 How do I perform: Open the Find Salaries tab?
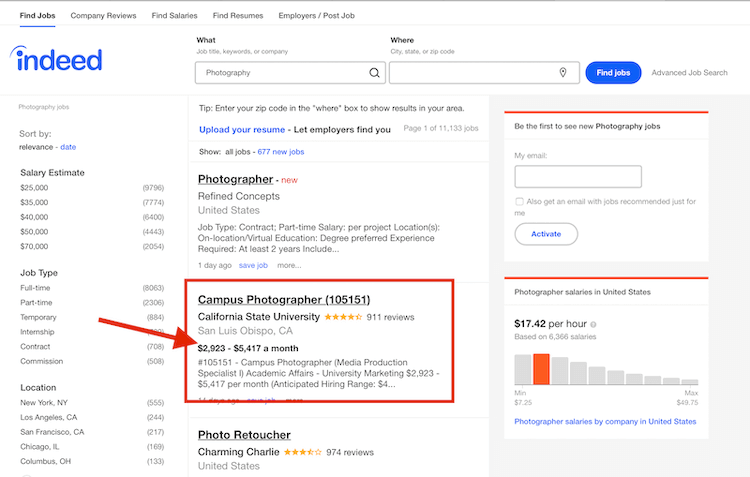pos(174,16)
